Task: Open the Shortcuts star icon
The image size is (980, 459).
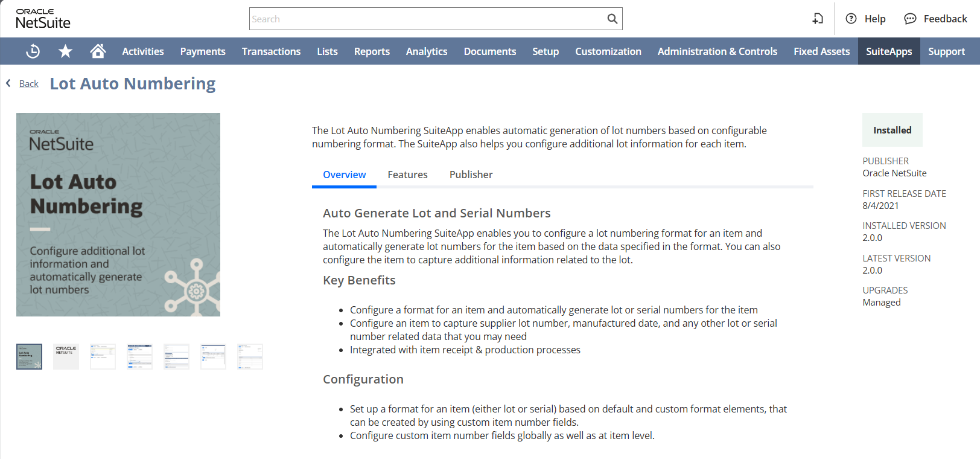Action: click(65, 51)
